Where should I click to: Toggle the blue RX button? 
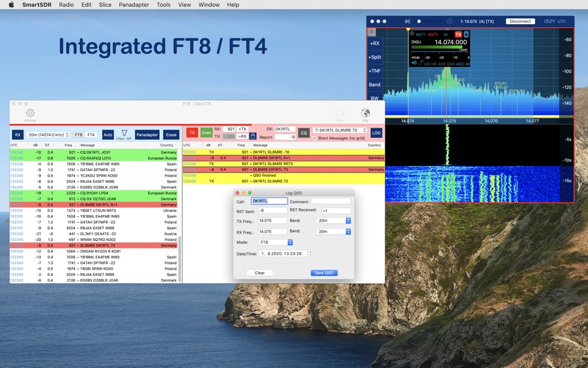[17, 134]
